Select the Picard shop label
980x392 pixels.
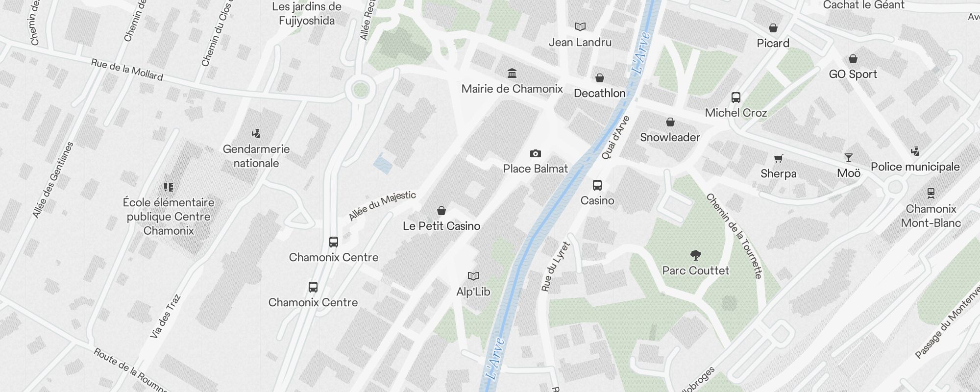773,43
